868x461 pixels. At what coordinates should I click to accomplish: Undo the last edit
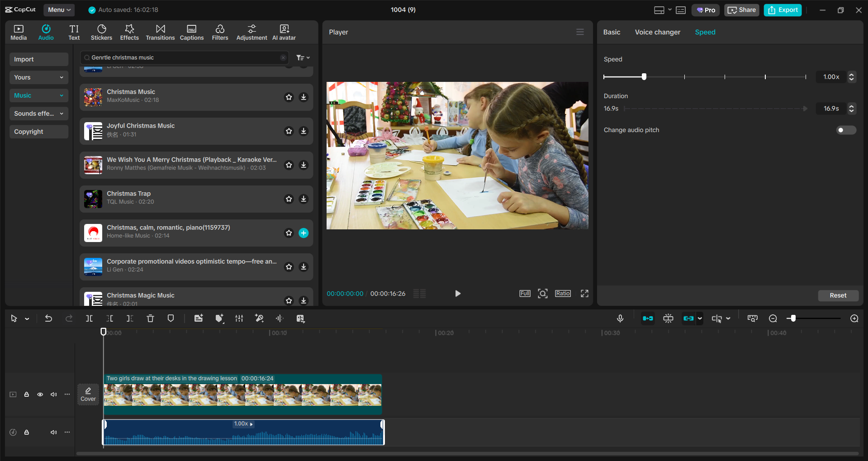(x=48, y=318)
